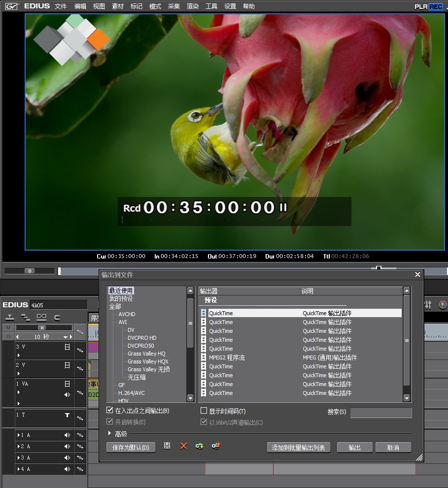
Task: Toggle the A audio channel patch button
Action: [x=8, y=336]
